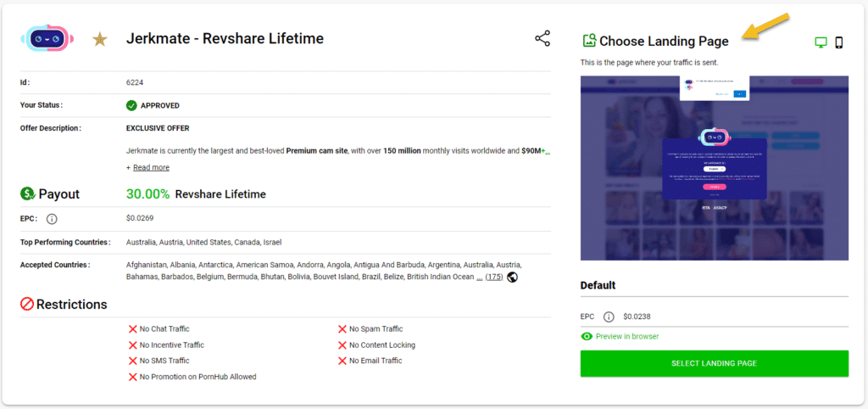Click the globe icon after accepted countries
Screen dimensions: 868x409
[513, 277]
